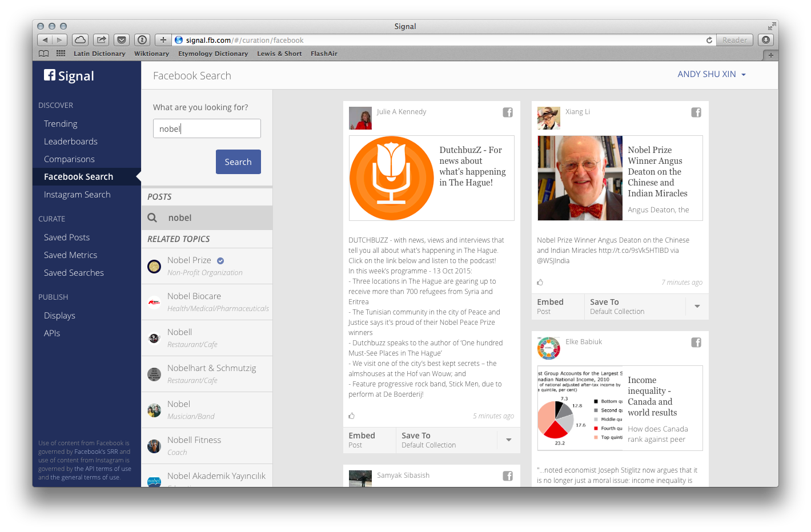Select Nobell Fitness Coach topic
This screenshot has width=811, height=532.
[x=207, y=446]
